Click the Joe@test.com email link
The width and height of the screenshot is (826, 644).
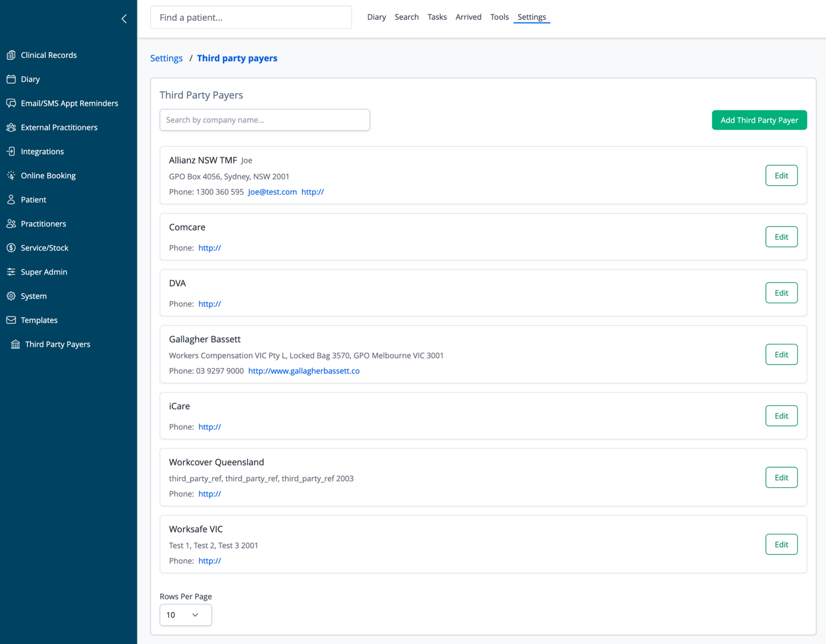coord(273,192)
